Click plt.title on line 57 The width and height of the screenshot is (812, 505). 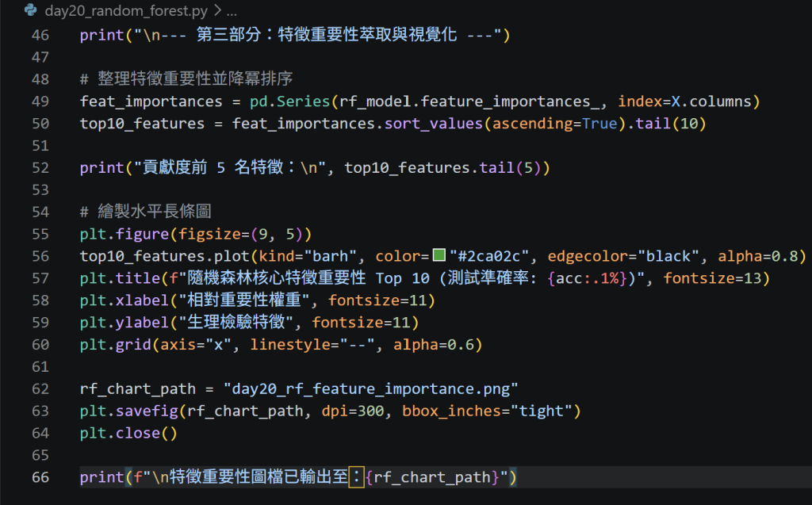coord(120,278)
